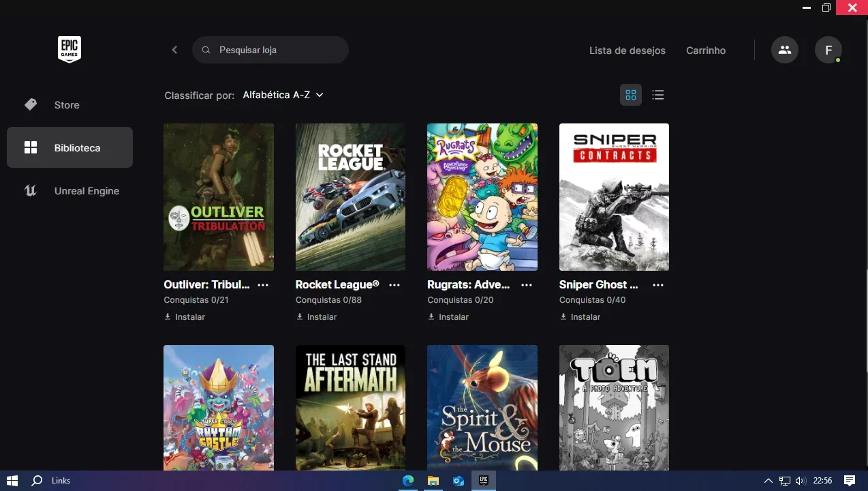This screenshot has width=868, height=491.
Task: Install Rocket League
Action: 317,316
